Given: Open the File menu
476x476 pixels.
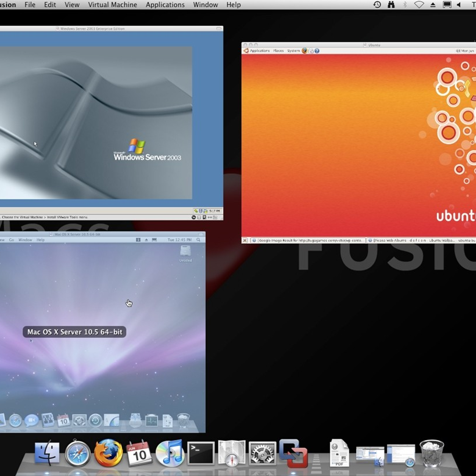Looking at the screenshot, I should 30,5.
